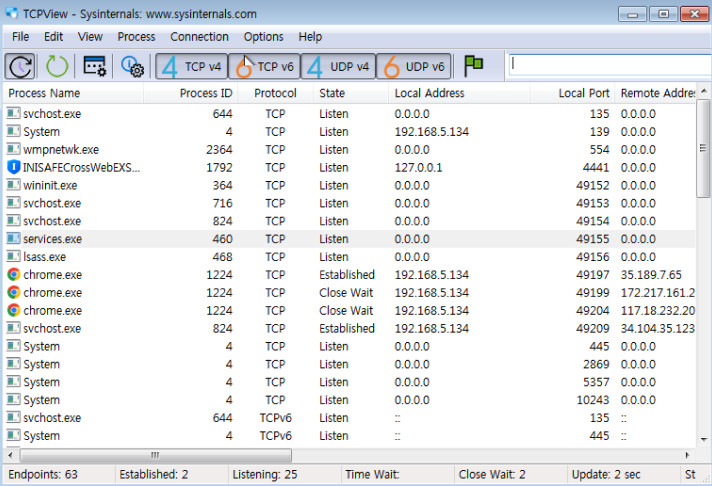Click the horizontal scrollbar thumb
712x486 pixels.
pos(156,455)
